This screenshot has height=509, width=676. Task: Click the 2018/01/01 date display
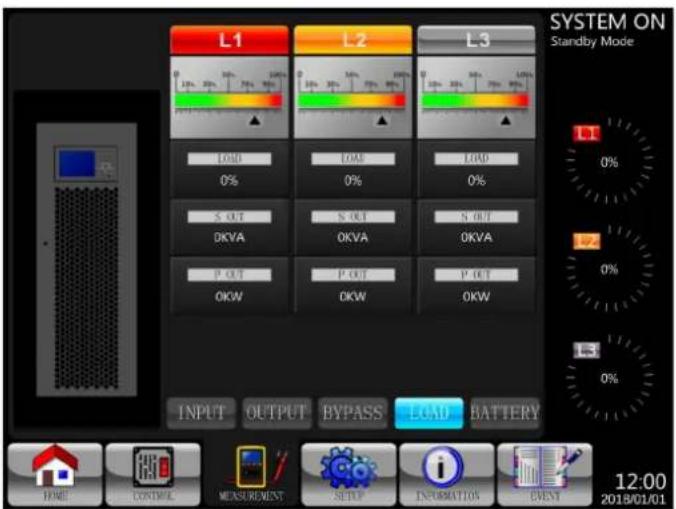(x=633, y=500)
